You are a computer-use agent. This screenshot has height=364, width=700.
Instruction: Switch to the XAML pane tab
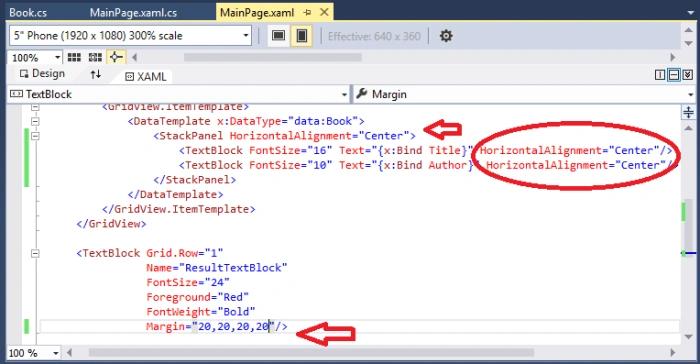point(146,77)
